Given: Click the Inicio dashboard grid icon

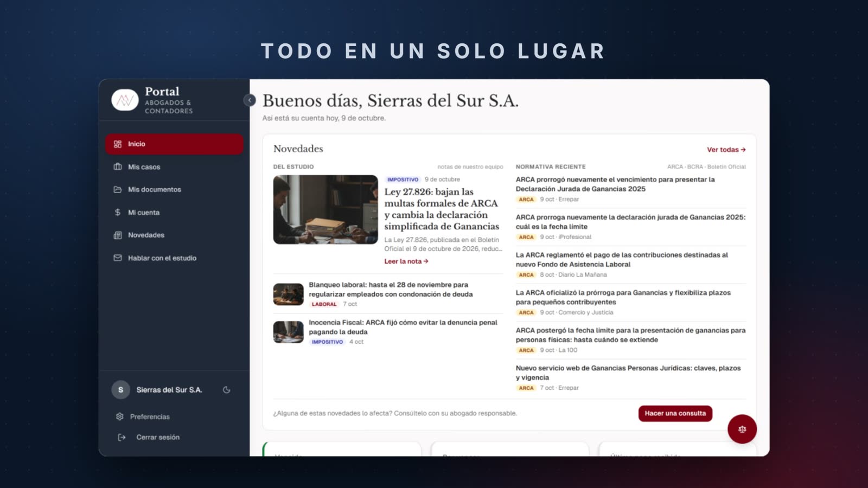Looking at the screenshot, I should pyautogui.click(x=118, y=144).
